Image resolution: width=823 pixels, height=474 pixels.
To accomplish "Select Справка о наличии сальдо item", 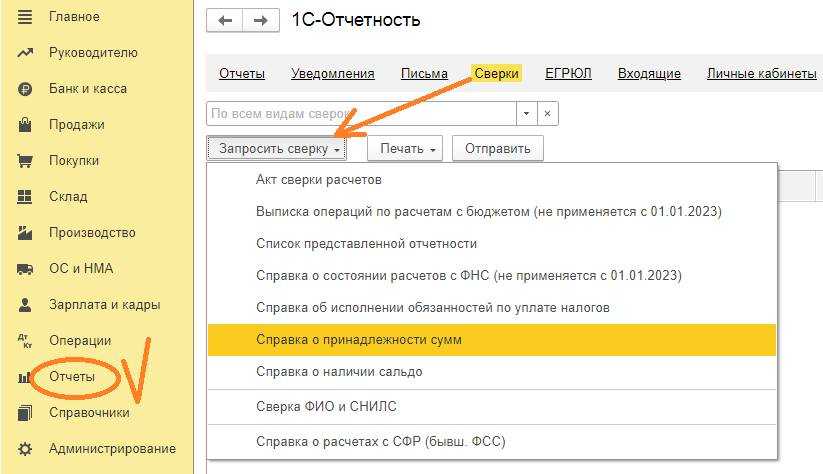I will click(x=492, y=372).
